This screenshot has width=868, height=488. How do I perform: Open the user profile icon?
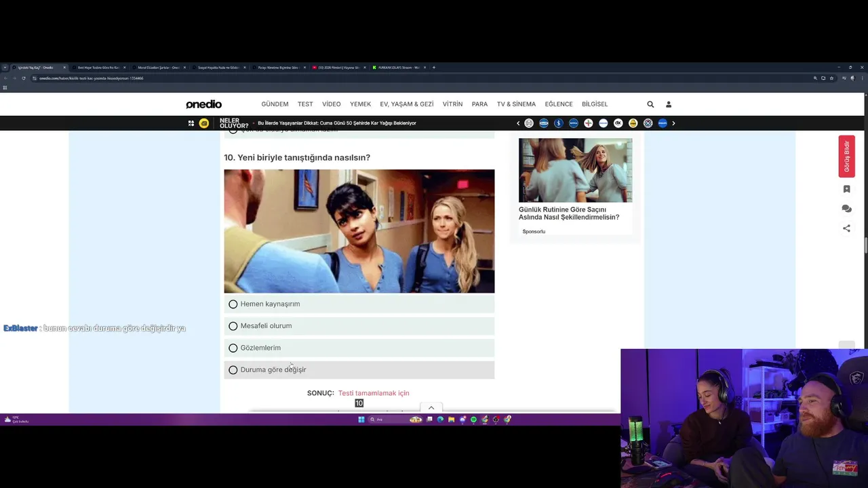[x=669, y=104]
